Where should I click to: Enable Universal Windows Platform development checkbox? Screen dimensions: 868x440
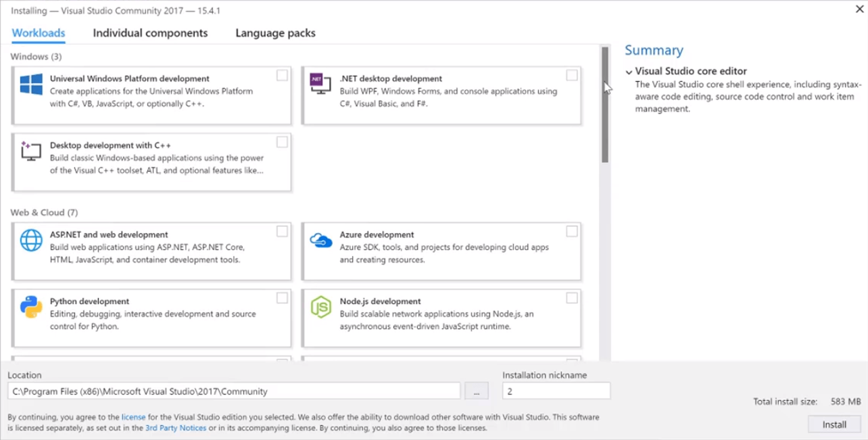[282, 76]
